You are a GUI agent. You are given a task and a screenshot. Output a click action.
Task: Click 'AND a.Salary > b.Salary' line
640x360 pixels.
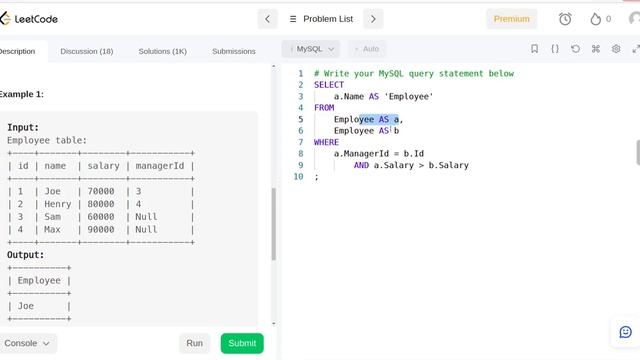411,165
